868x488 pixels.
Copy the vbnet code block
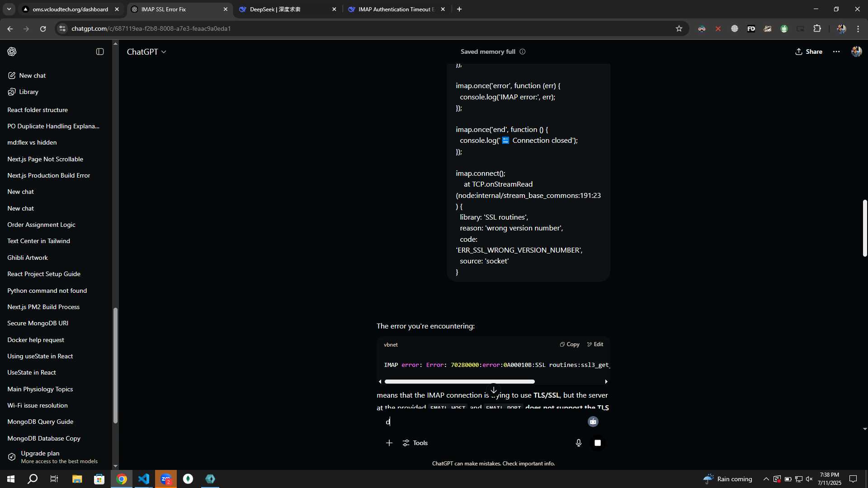coord(570,344)
